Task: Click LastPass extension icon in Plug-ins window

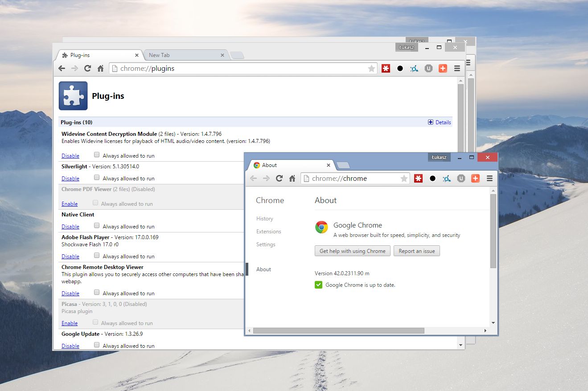Action: [x=386, y=69]
